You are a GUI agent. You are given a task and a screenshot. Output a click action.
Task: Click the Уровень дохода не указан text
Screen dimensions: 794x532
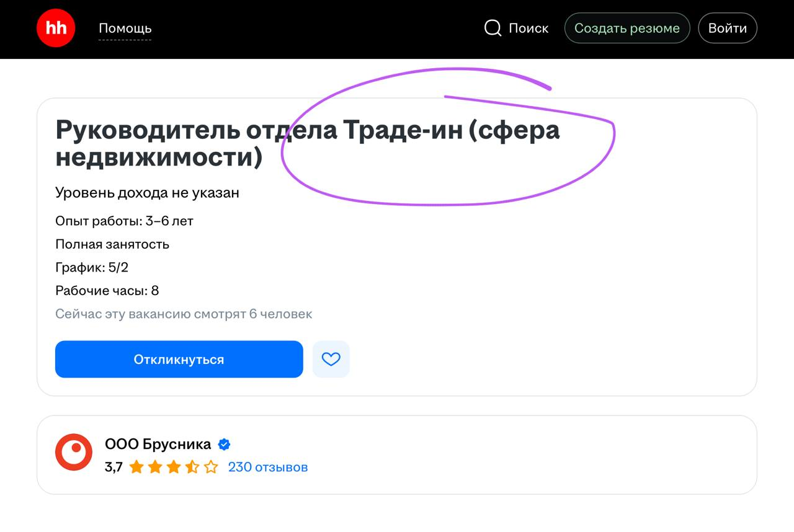coord(147,193)
